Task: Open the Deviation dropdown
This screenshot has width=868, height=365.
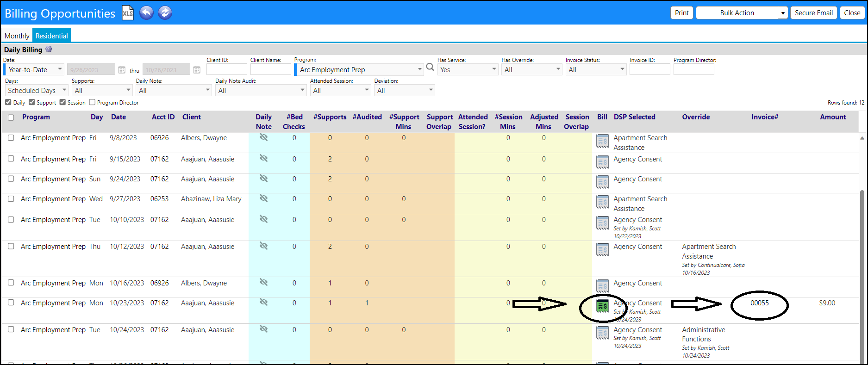Action: pyautogui.click(x=405, y=90)
